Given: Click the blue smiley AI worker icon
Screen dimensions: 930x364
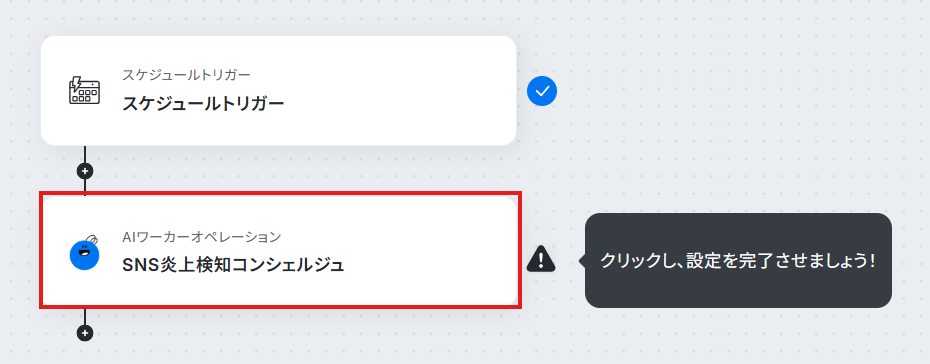Looking at the screenshot, I should tap(84, 254).
